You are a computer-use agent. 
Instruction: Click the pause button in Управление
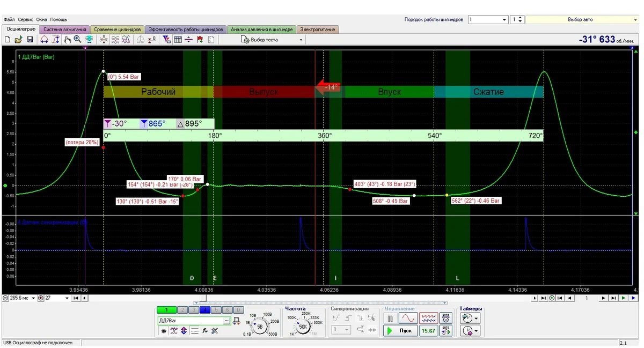[390, 319]
